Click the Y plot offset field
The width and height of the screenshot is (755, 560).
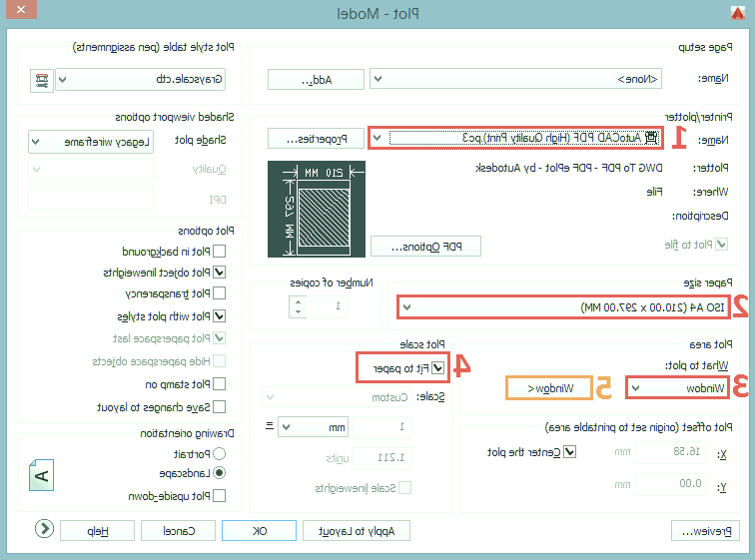click(x=672, y=484)
